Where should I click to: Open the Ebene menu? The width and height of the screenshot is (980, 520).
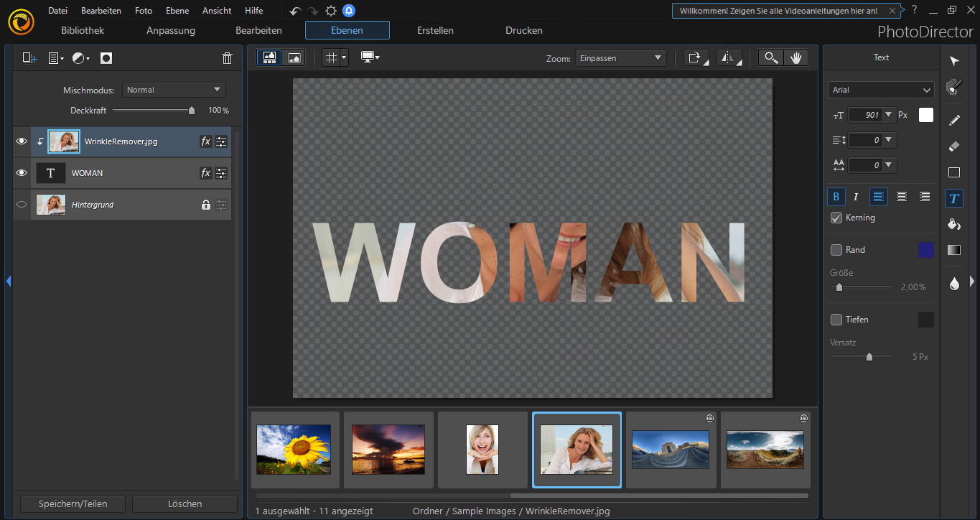177,11
